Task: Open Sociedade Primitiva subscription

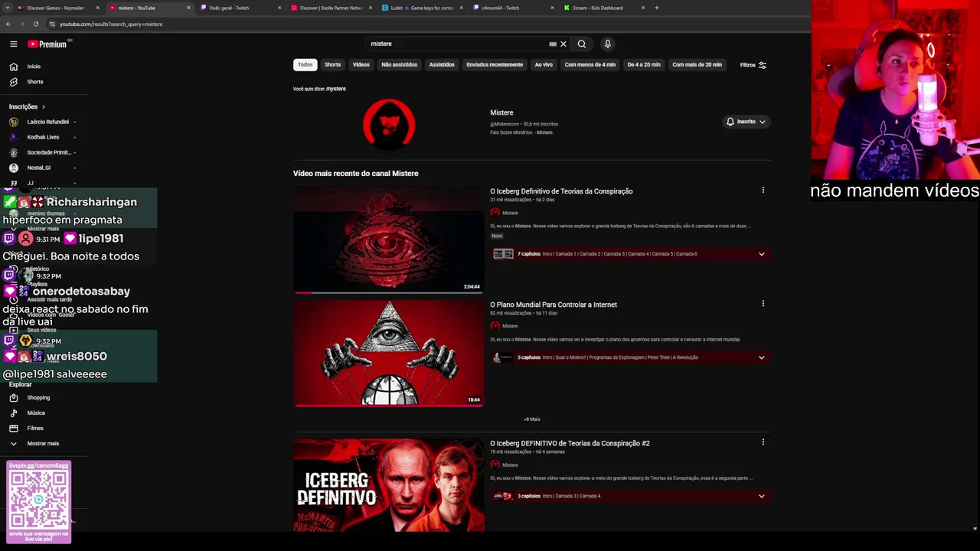Action: 47,152
